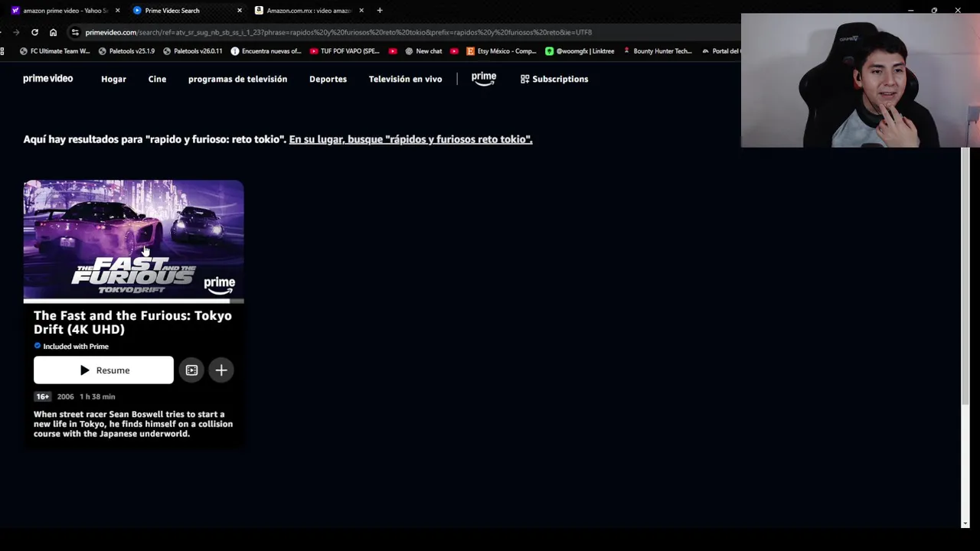Close the Amazon.com.mx tab

(361, 11)
